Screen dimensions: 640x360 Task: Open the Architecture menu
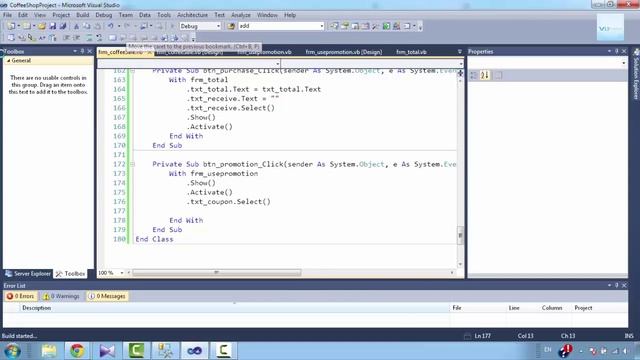[x=192, y=15]
